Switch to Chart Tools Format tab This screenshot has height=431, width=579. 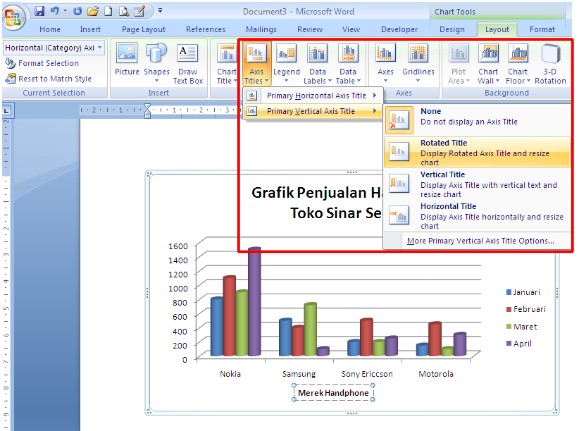coord(542,29)
